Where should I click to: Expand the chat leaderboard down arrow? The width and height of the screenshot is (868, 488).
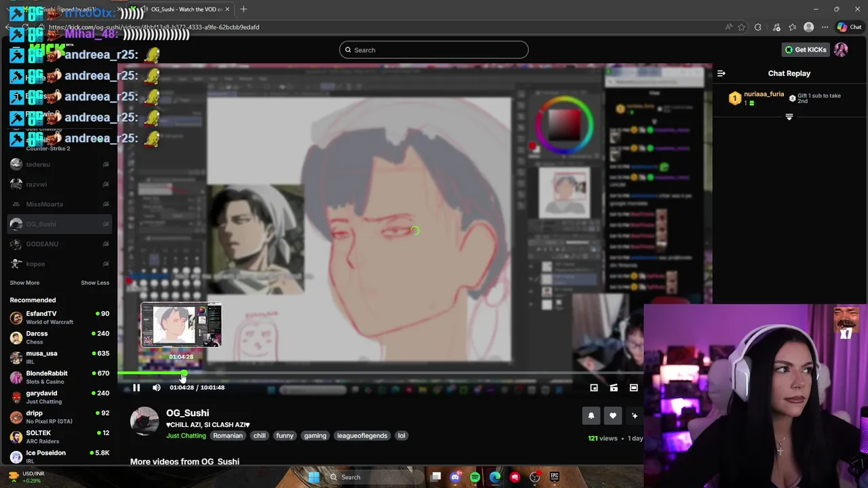tap(789, 117)
